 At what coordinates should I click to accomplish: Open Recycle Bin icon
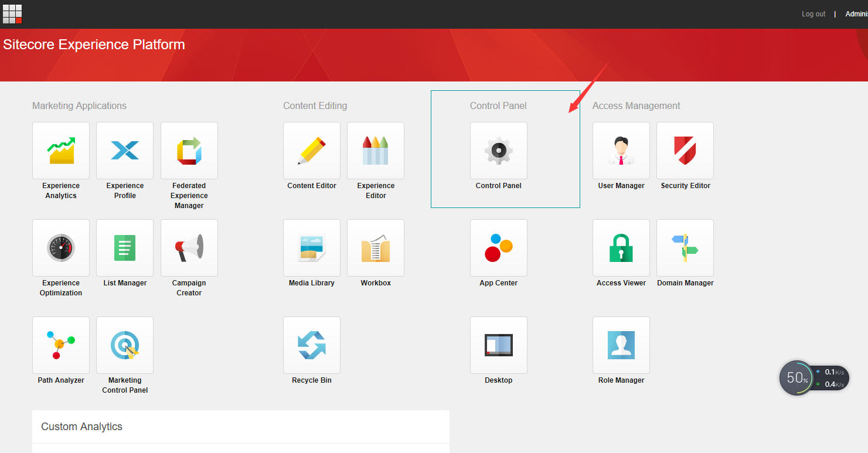pos(312,345)
